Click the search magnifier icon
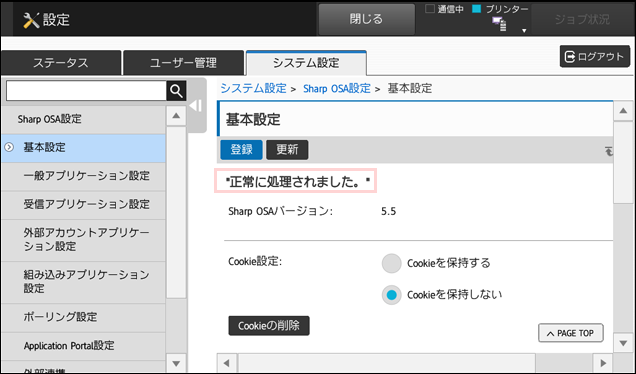The image size is (636, 374). 176,91
